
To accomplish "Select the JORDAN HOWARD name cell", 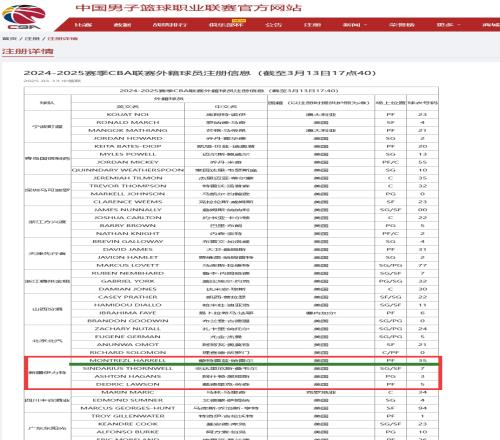I will [128, 138].
